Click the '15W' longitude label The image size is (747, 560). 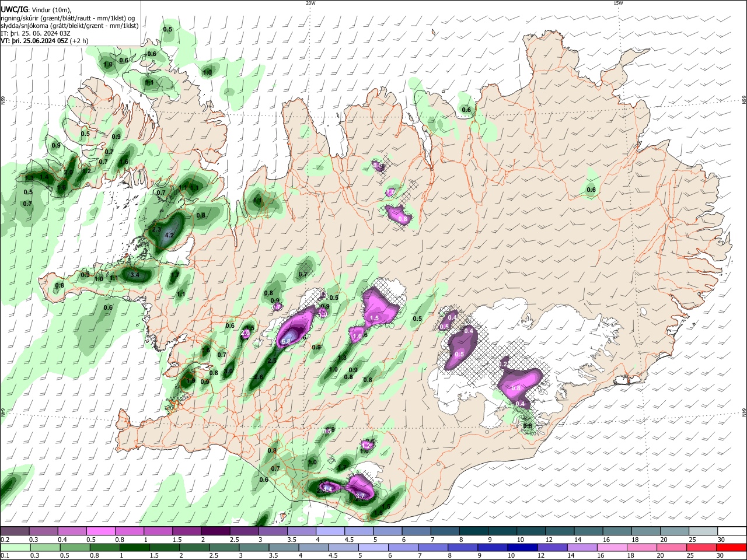[x=618, y=2]
